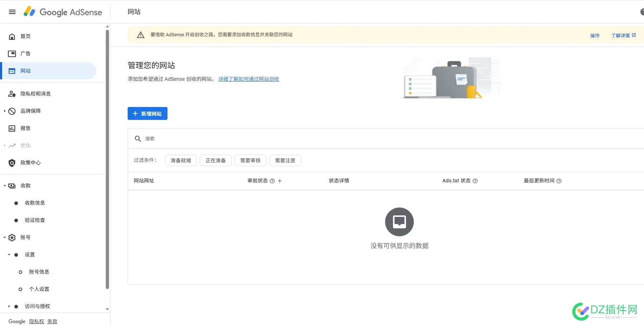Click the sidebar vertical scrollbar
Screen dimensions: 644x326
pyautogui.click(x=107, y=159)
